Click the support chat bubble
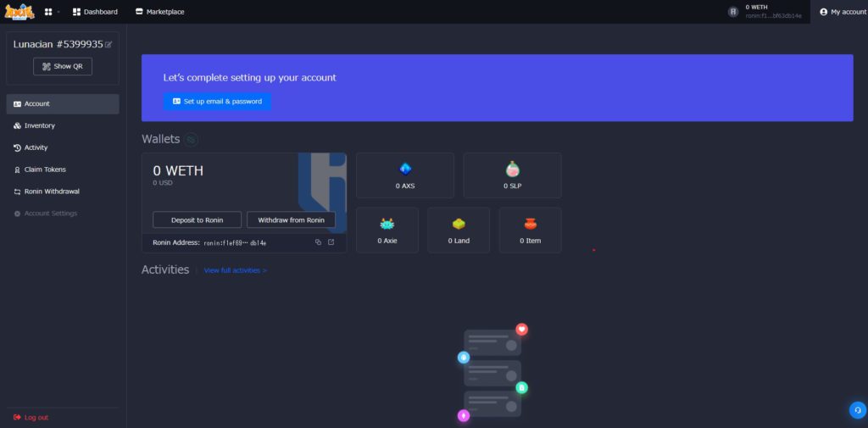This screenshot has height=428, width=868. click(857, 410)
